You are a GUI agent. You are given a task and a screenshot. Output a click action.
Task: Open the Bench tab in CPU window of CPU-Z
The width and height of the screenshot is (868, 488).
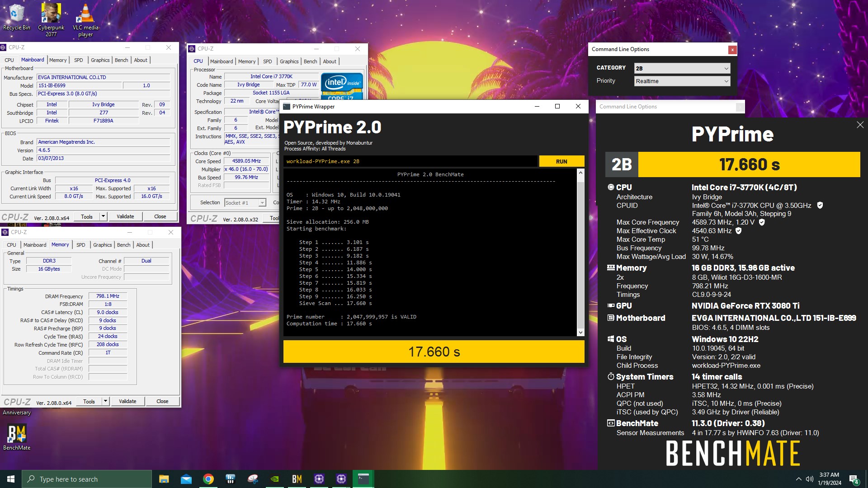(310, 61)
